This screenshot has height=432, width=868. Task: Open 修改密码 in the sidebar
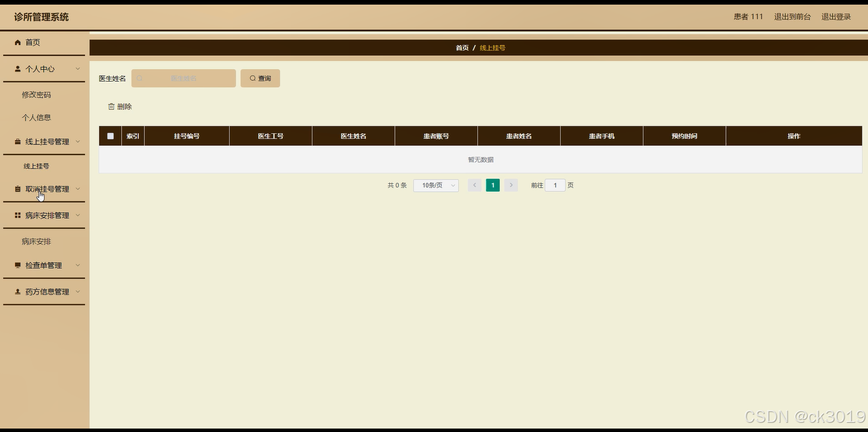36,95
